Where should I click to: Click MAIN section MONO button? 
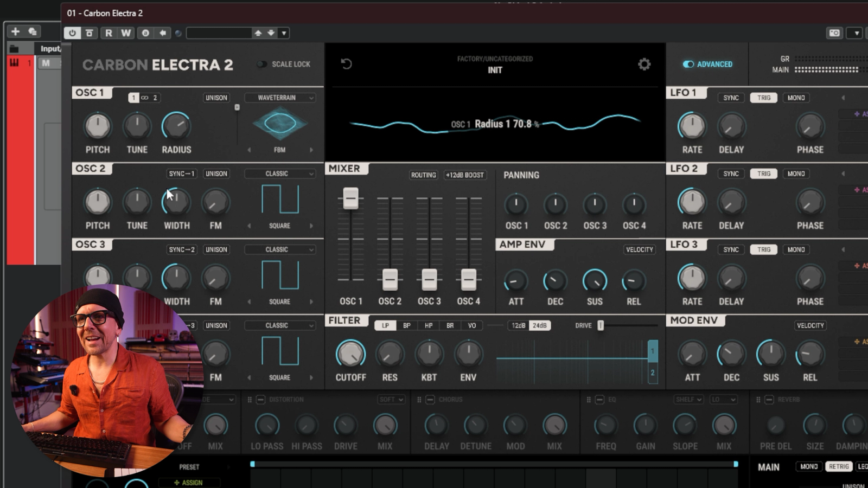(x=809, y=466)
